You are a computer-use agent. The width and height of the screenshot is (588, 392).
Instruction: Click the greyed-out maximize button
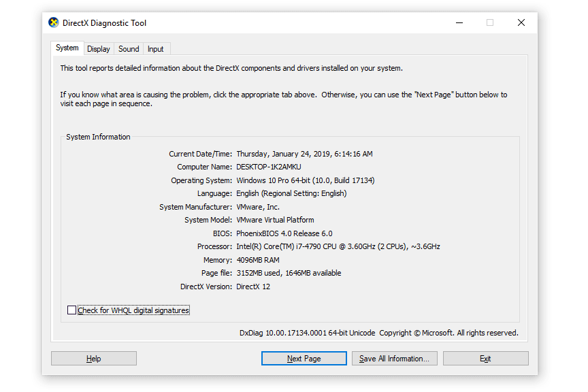[x=490, y=22]
